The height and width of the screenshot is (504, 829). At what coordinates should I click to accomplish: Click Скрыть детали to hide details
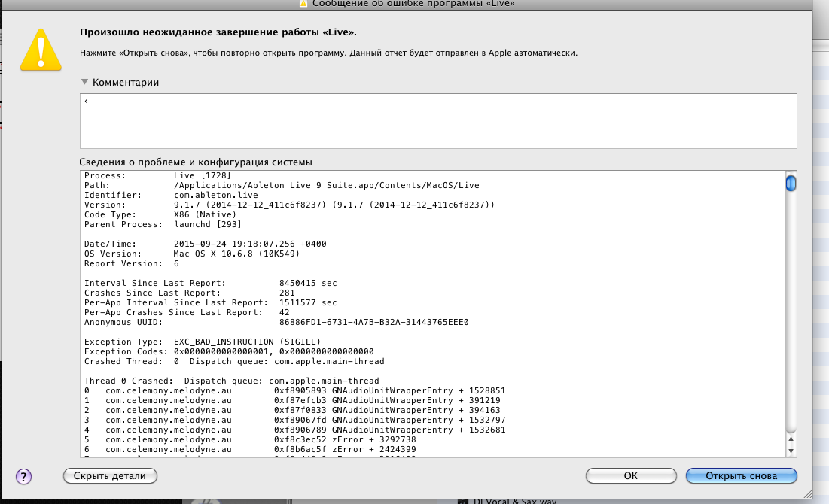point(110,476)
